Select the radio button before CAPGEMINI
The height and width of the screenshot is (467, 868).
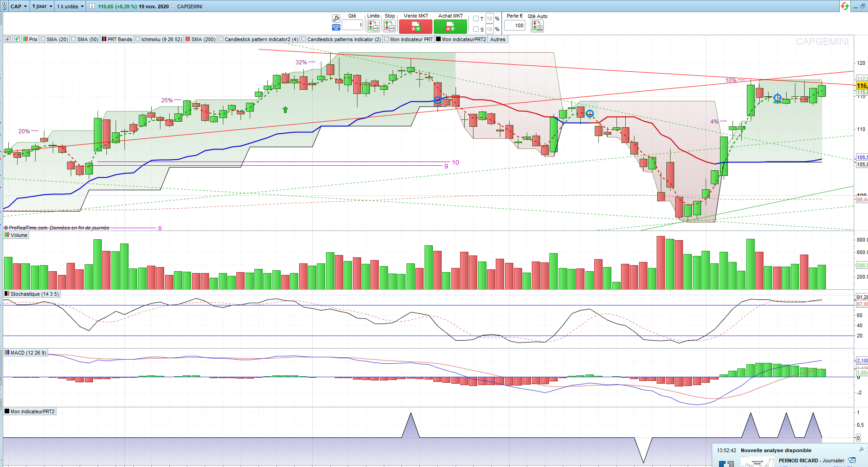click(173, 6)
